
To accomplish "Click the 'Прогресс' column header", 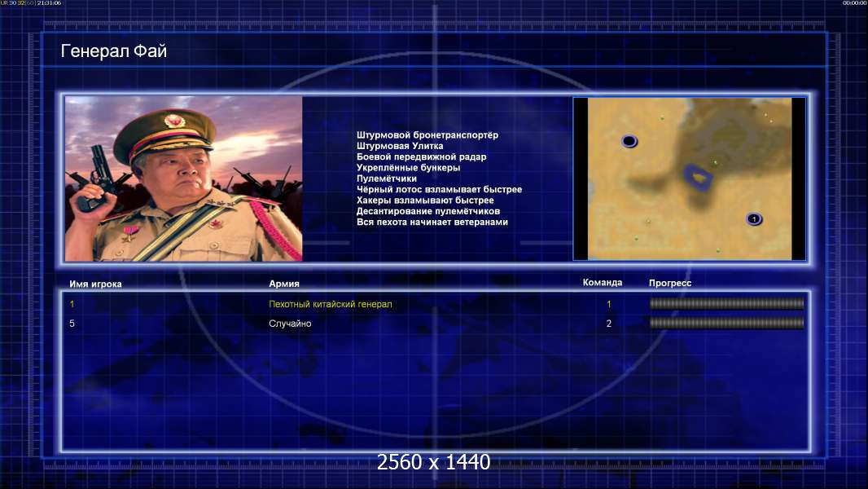I will [x=670, y=283].
